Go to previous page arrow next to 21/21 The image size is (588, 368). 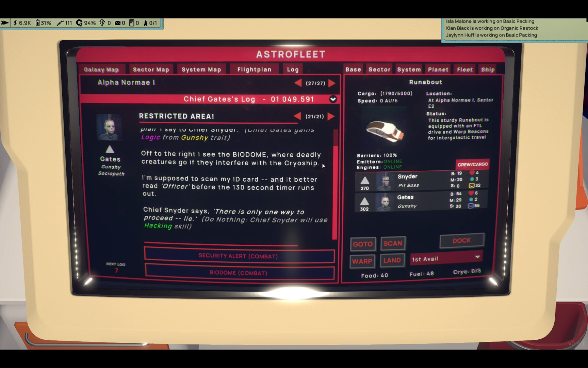[297, 116]
